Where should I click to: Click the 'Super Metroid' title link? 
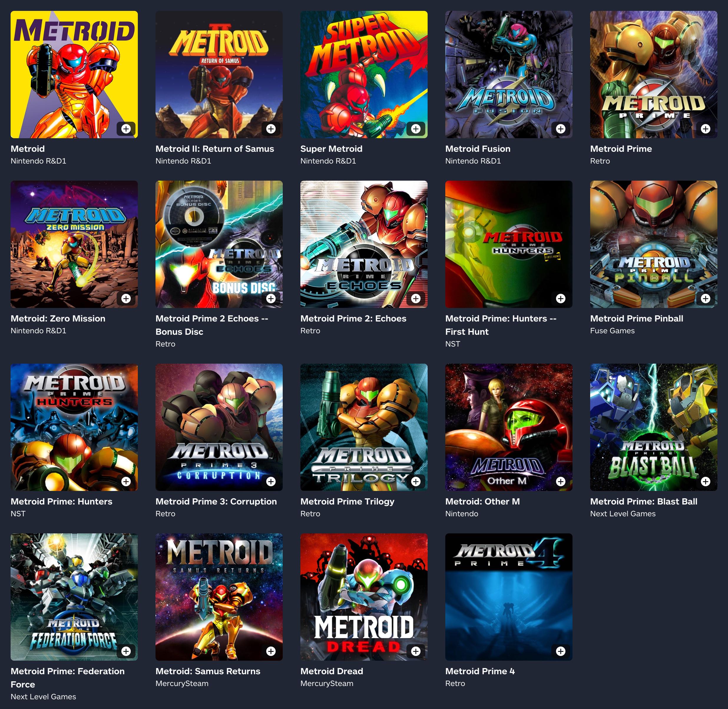pos(331,149)
